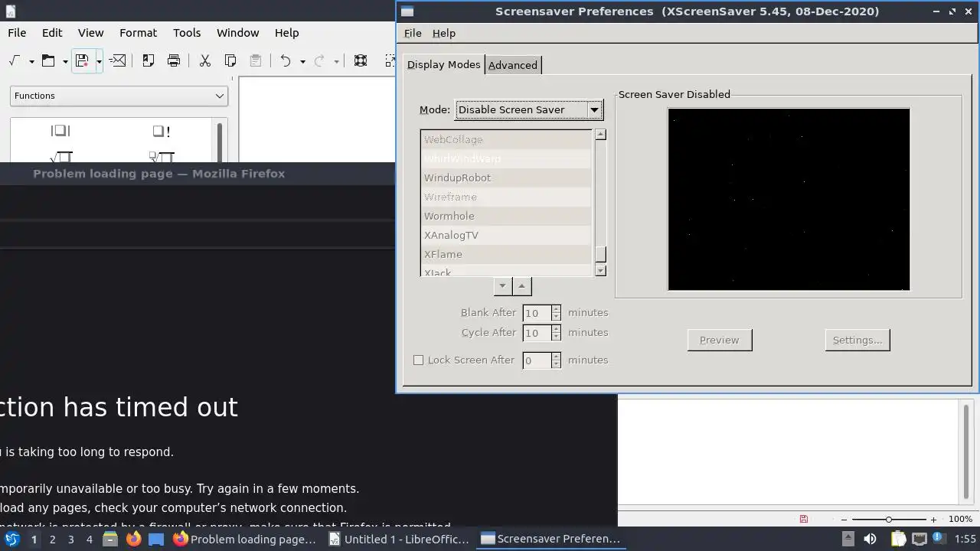Click the lifebuoy Help icon in LibreOffice toolbar
The width and height of the screenshot is (980, 551).
click(x=361, y=61)
